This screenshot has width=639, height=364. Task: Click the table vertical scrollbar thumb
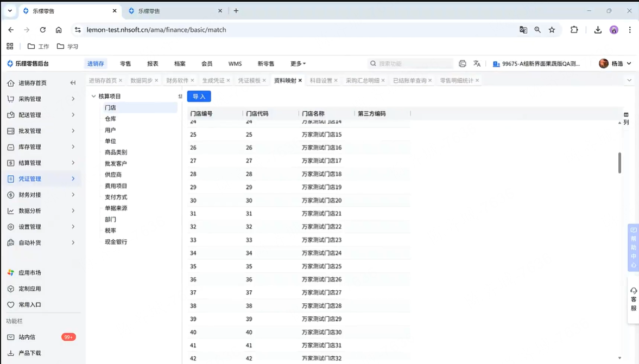(619, 163)
